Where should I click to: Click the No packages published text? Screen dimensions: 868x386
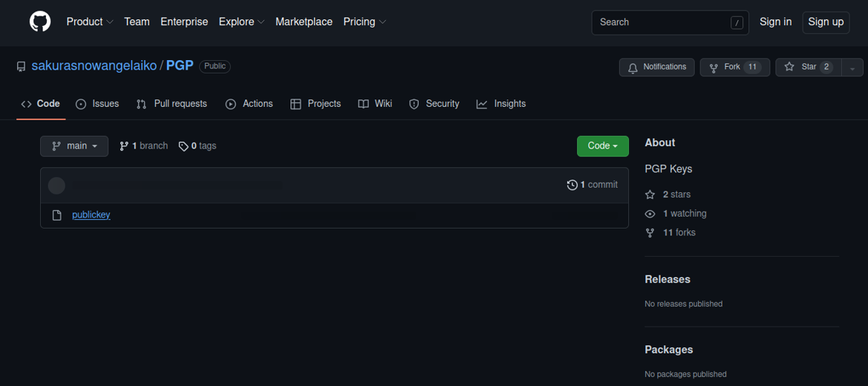click(686, 374)
